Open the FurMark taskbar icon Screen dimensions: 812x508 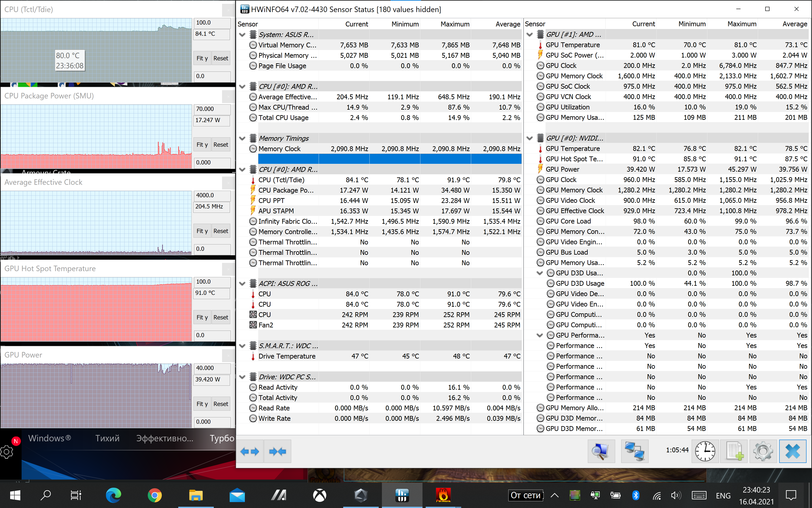443,495
